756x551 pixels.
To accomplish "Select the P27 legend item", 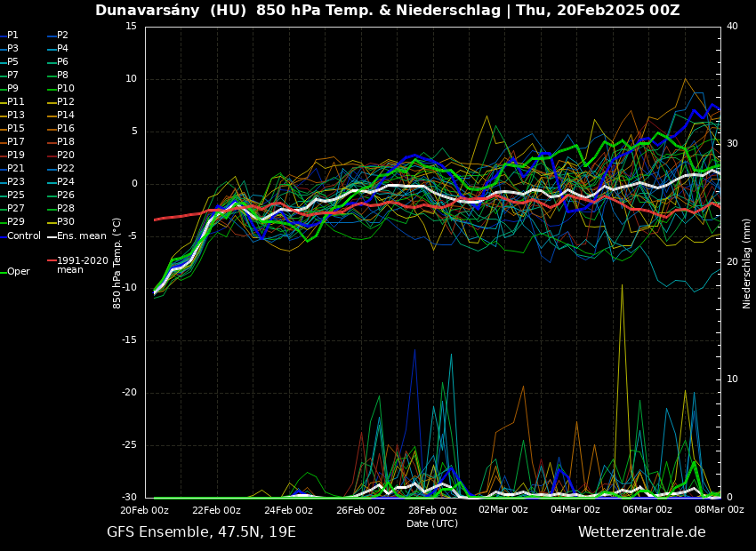I will tap(16, 209).
